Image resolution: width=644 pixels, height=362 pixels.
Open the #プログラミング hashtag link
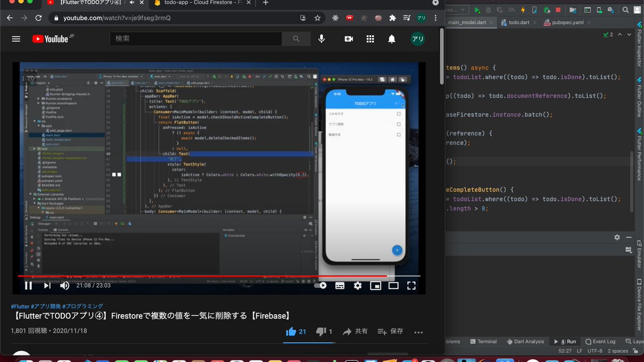(x=83, y=306)
